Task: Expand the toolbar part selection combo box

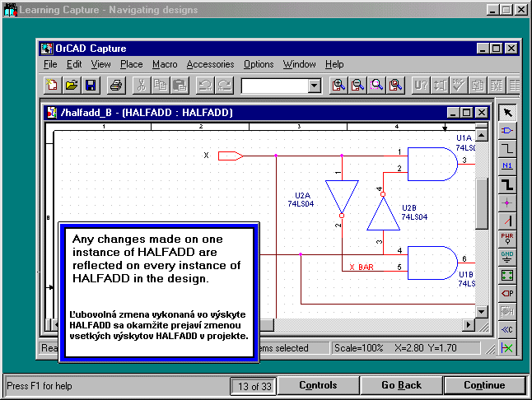Action: pyautogui.click(x=314, y=86)
